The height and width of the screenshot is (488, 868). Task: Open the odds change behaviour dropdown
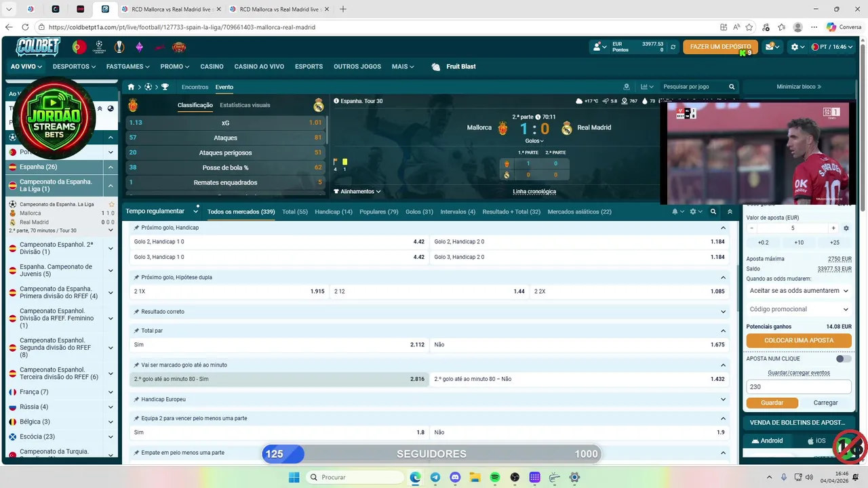pyautogui.click(x=799, y=291)
